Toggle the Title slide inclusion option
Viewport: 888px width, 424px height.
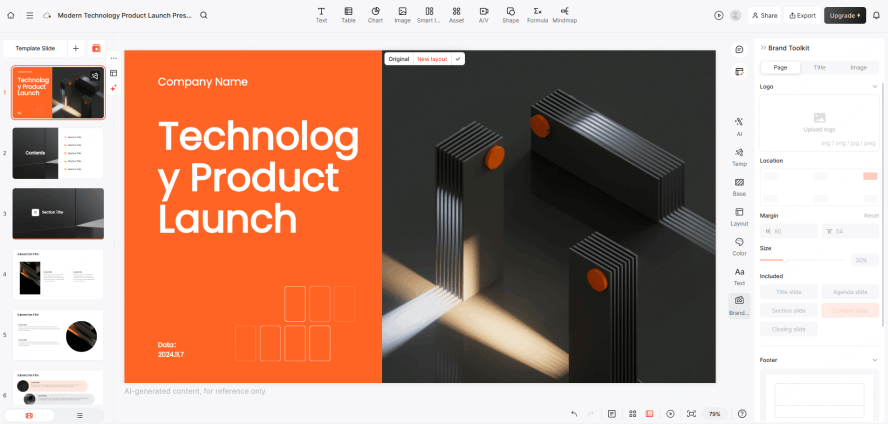point(789,292)
